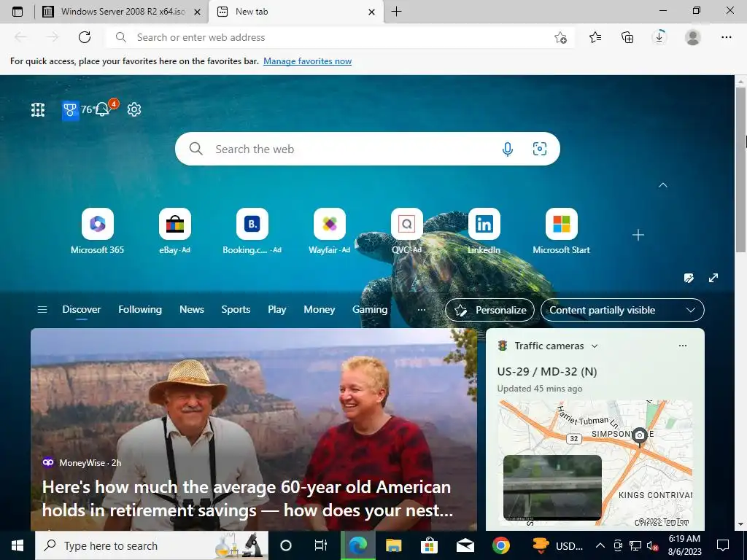The image size is (747, 560).
Task: Switch to Windows Server 2008 R2 x64.iso tab
Action: click(x=122, y=12)
